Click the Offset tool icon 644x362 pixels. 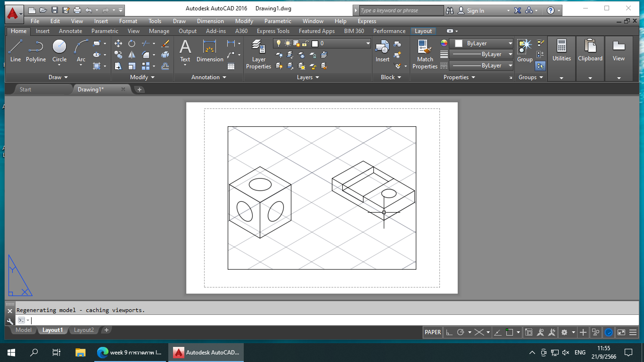(165, 66)
